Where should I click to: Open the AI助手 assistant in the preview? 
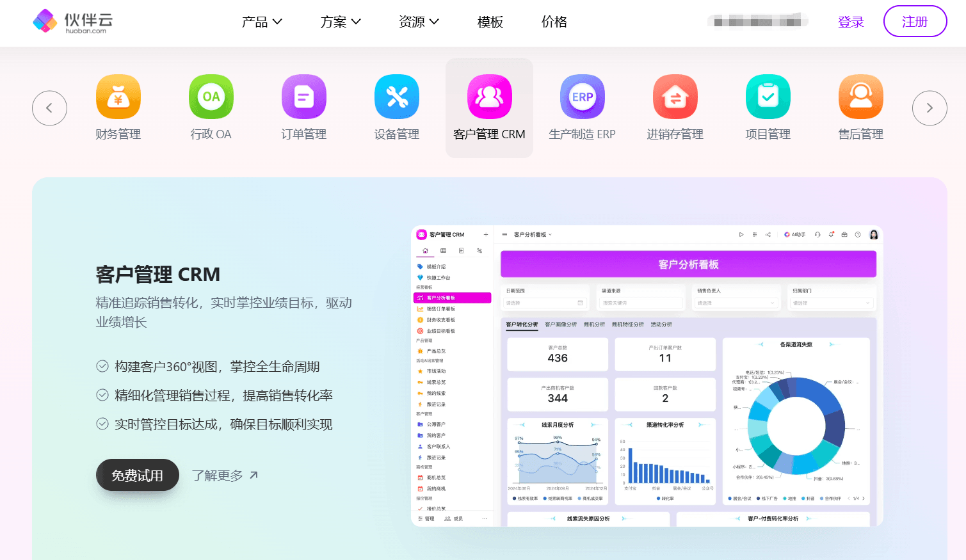(795, 235)
